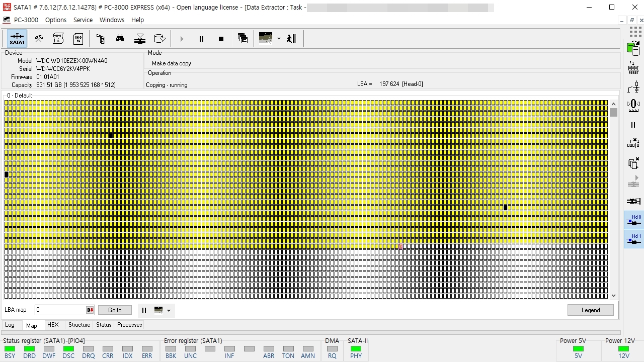Open the map Legend

pos(590,310)
